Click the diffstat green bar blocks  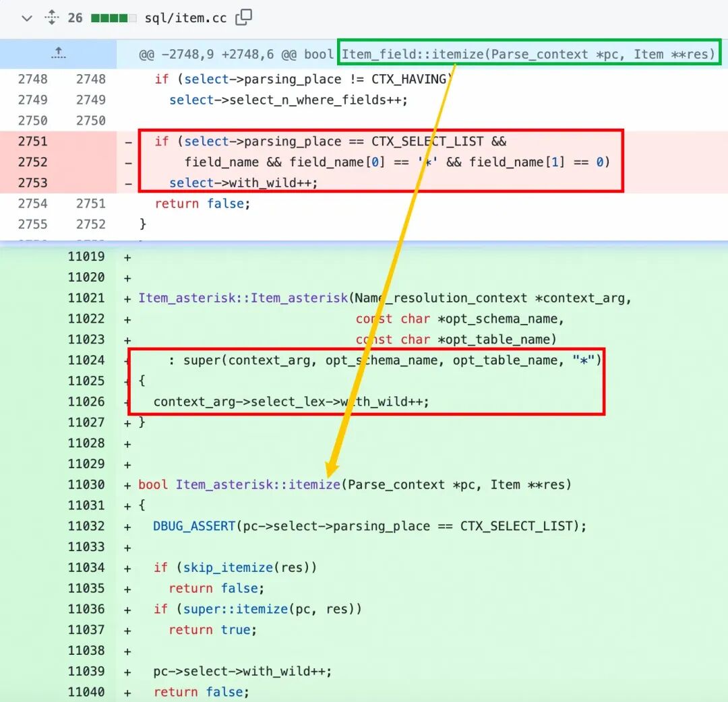point(114,18)
